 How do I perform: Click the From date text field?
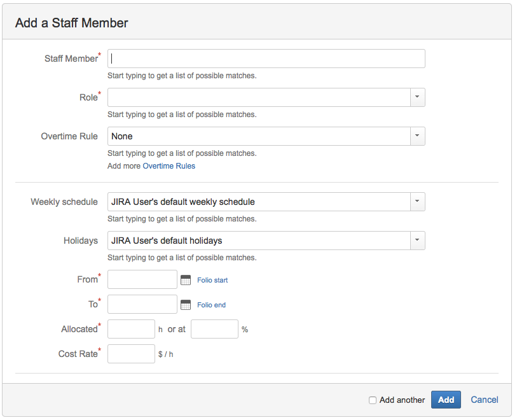tap(142, 279)
